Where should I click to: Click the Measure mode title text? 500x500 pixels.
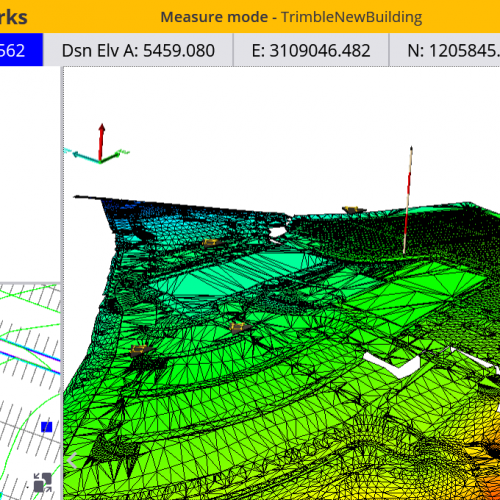(x=214, y=17)
